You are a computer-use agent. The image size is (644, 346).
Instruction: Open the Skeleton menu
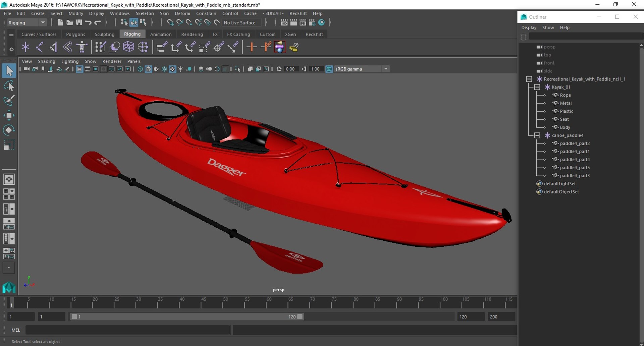tap(145, 13)
